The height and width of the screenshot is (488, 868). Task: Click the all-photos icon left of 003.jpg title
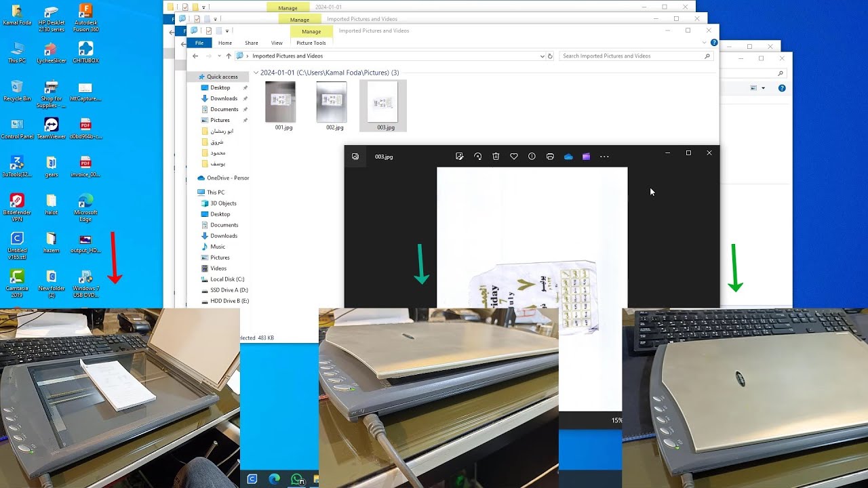(x=355, y=157)
